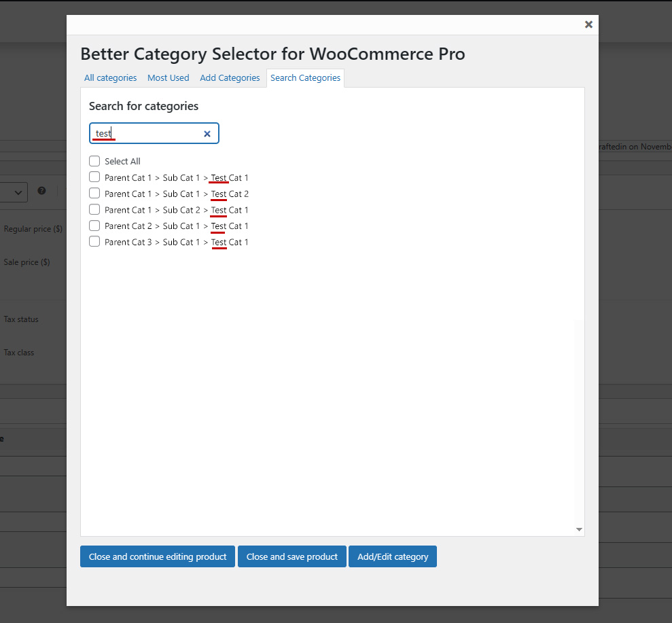Check Parent Cat 1 > Sub Cat 2 > Test Cat 1

(94, 209)
